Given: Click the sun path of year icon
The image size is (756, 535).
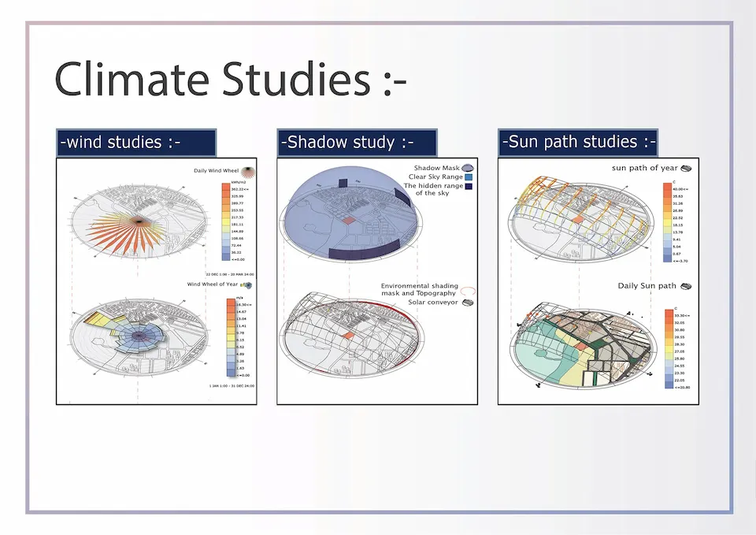Looking at the screenshot, I should 686,168.
